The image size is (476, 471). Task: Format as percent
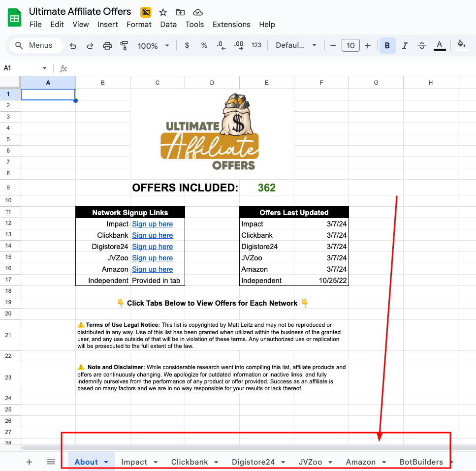click(x=204, y=45)
